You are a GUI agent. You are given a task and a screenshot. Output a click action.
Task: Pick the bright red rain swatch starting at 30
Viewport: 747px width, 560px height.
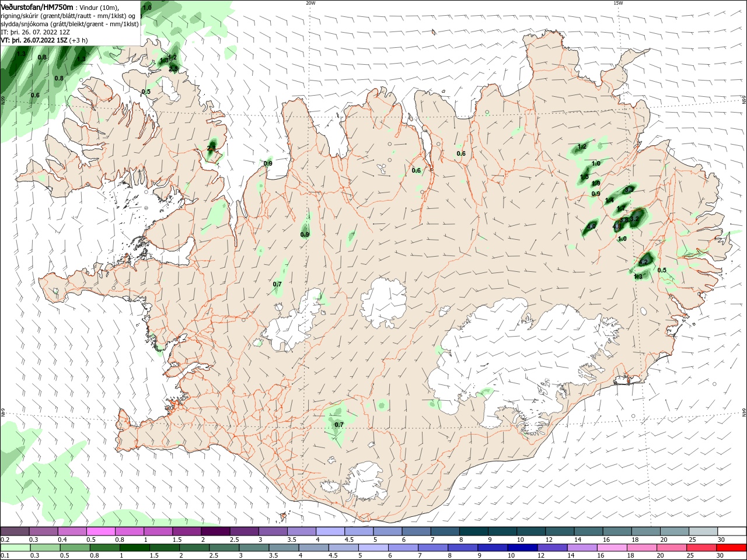[732, 548]
